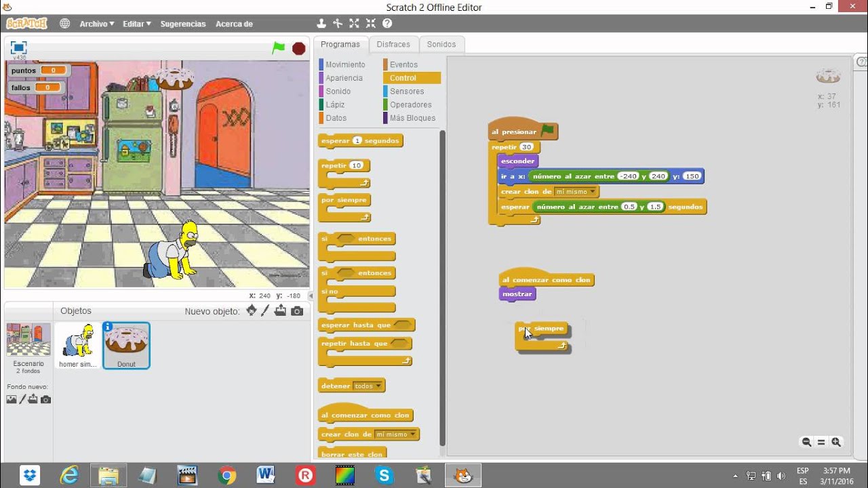
Task: Click the repetir 30 number field
Action: click(527, 147)
